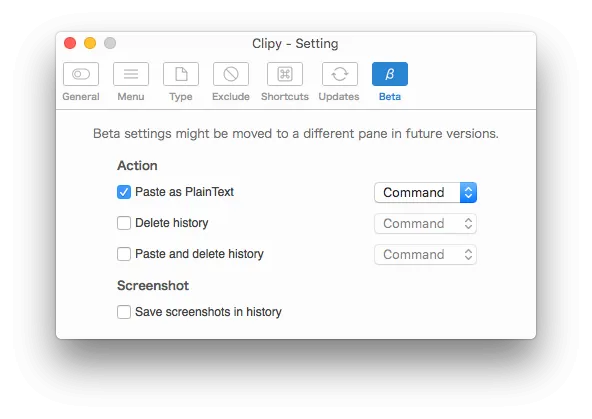Open Paste and delete history Command dropdown

coord(426,254)
